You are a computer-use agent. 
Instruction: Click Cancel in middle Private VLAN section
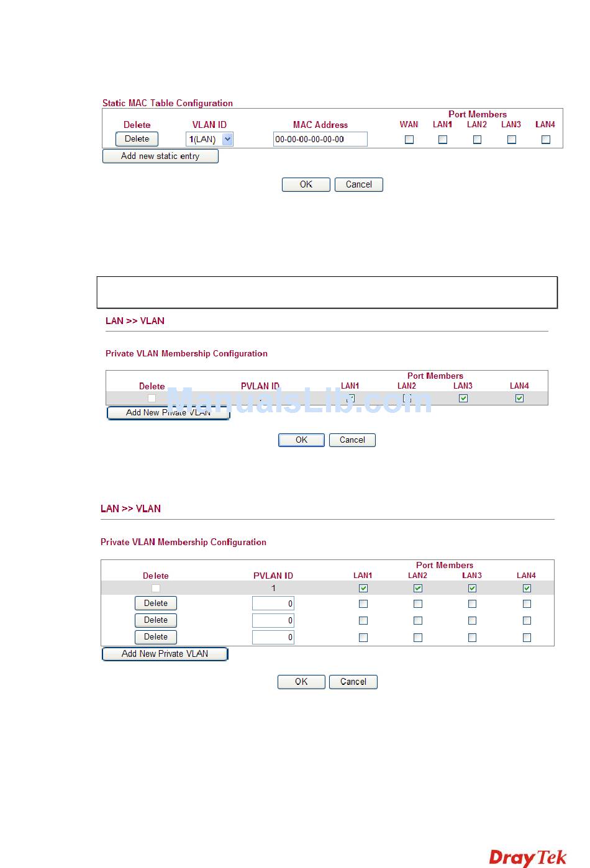pyautogui.click(x=352, y=440)
